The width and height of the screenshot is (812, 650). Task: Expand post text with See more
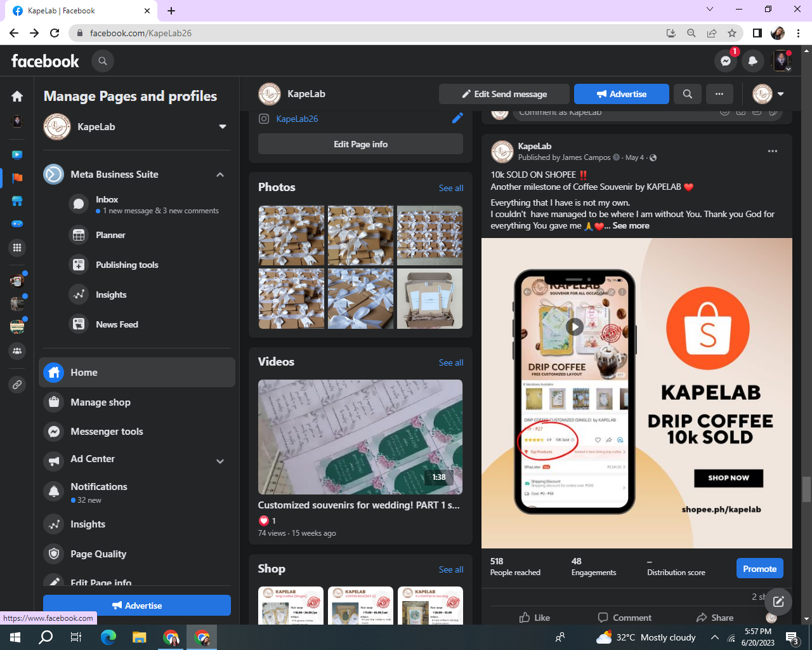(x=631, y=226)
